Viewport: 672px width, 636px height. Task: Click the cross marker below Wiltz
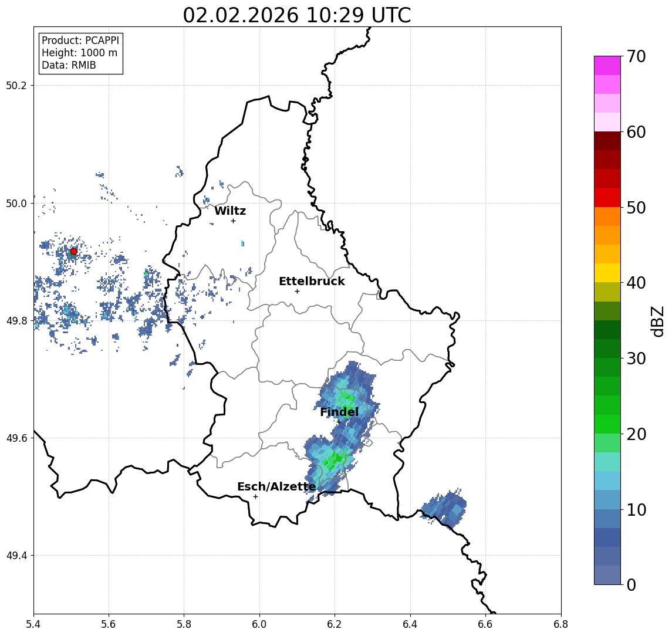tap(233, 221)
